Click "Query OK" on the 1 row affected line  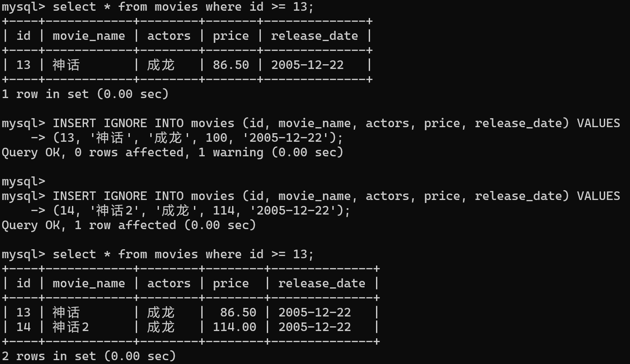pyautogui.click(x=31, y=225)
